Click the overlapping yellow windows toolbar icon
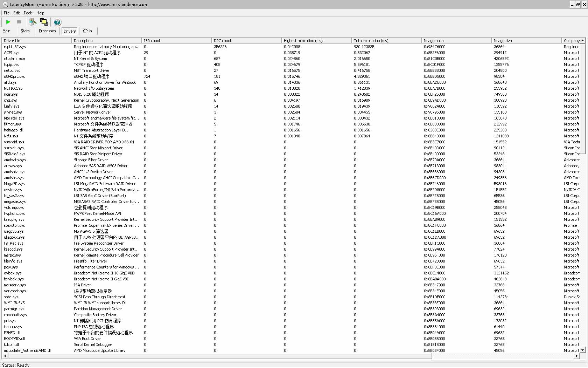 (x=44, y=22)
